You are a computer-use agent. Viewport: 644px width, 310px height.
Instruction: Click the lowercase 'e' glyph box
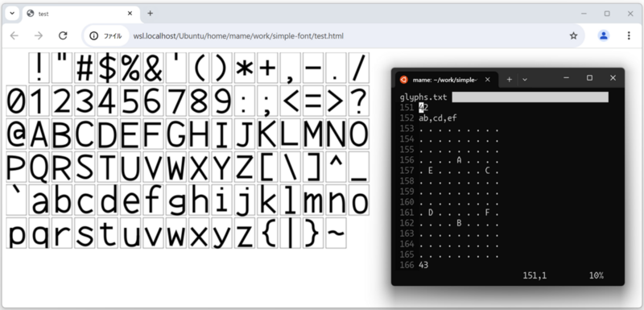(x=130, y=200)
